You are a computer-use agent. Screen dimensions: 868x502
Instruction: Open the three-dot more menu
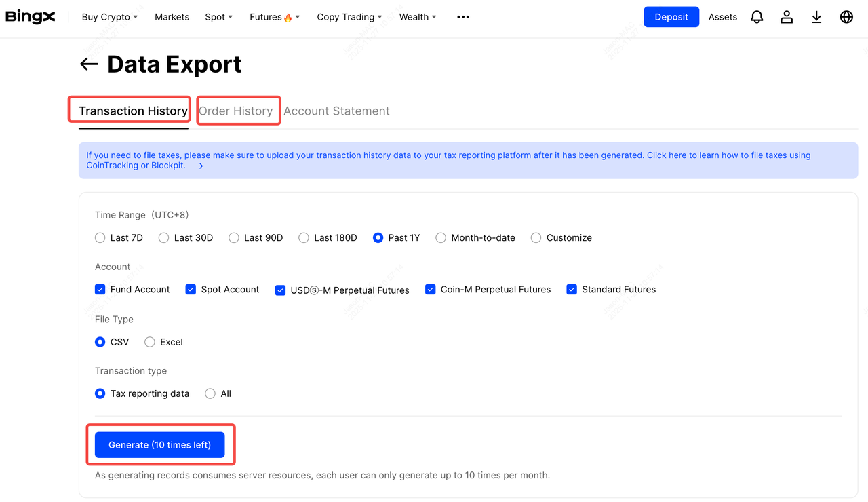tap(463, 17)
